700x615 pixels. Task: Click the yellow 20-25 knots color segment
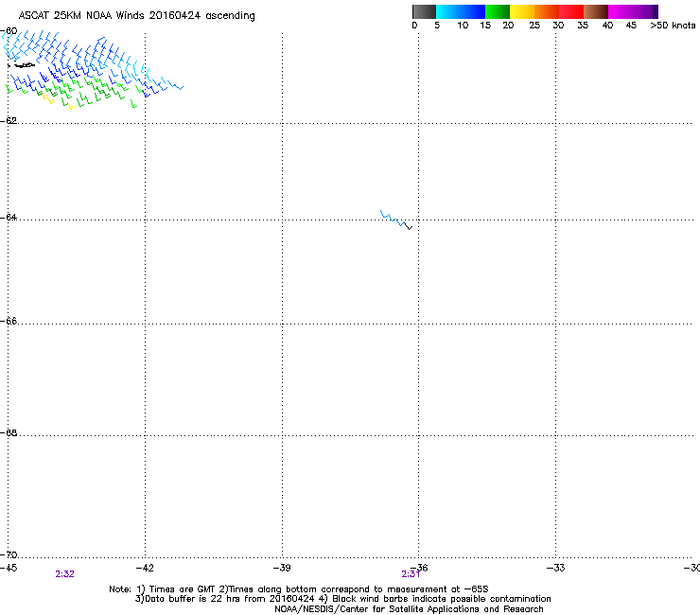522,11
